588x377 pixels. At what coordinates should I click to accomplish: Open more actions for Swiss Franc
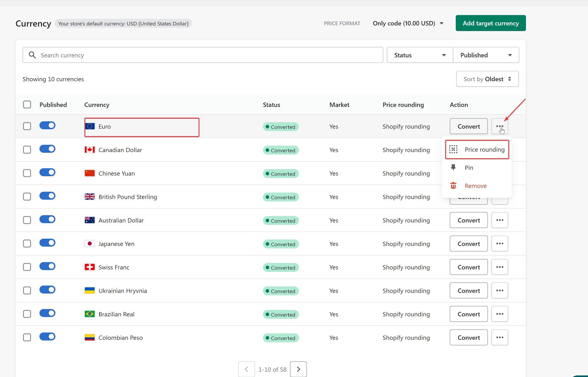[x=500, y=267]
